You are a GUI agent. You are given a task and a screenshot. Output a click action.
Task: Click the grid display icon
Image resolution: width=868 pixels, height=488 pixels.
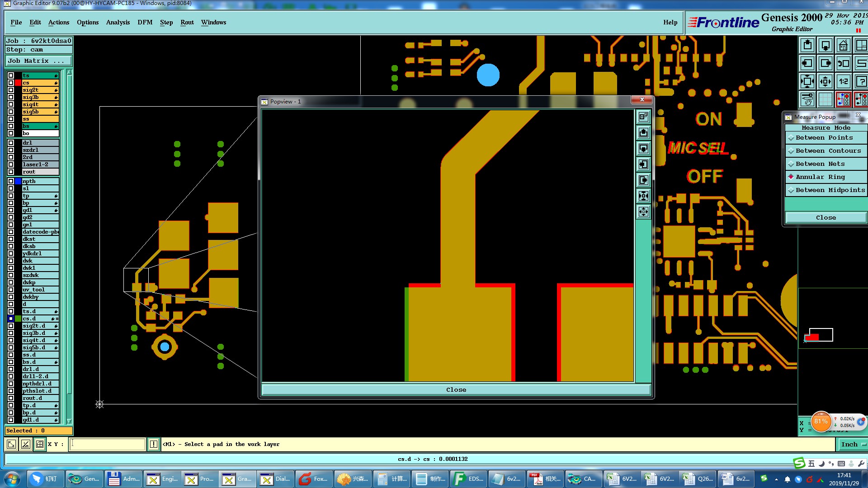[825, 99]
